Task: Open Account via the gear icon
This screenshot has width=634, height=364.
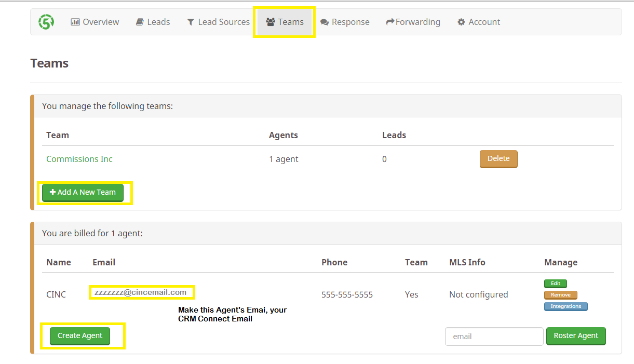Action: click(461, 22)
